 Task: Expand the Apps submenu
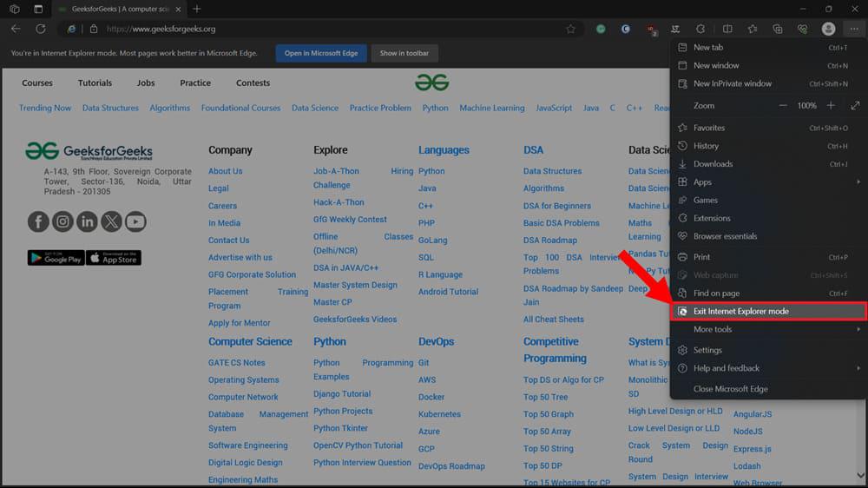[858, 181]
